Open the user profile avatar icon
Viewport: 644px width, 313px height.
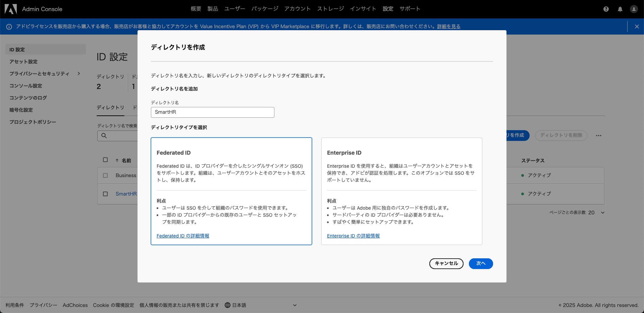pos(634,9)
